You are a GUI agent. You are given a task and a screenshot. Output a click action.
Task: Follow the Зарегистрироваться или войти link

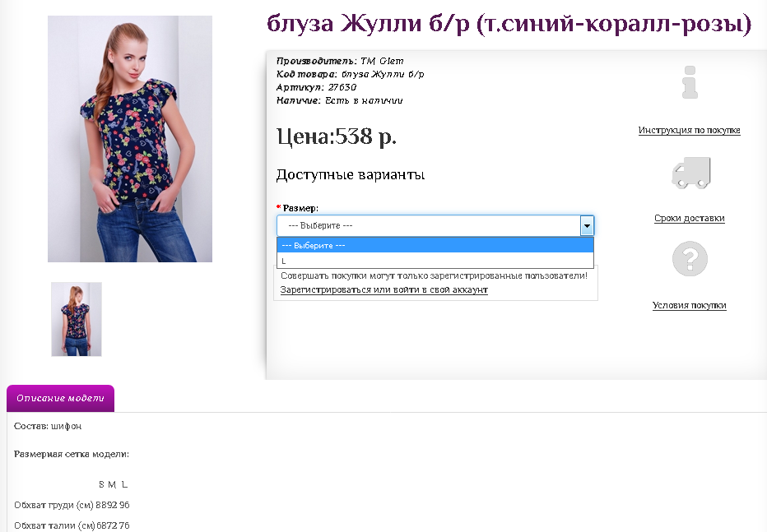pos(384,289)
